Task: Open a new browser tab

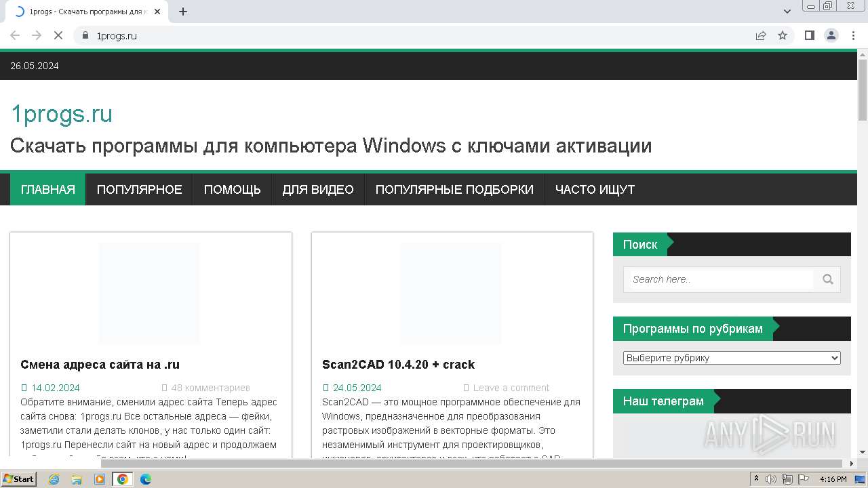Action: [183, 12]
